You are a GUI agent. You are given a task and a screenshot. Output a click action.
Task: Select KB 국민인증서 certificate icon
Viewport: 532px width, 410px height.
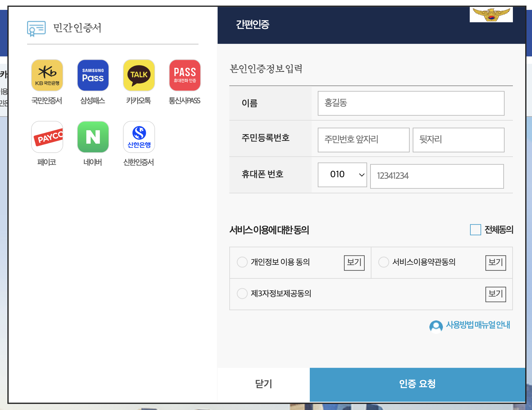[47, 75]
